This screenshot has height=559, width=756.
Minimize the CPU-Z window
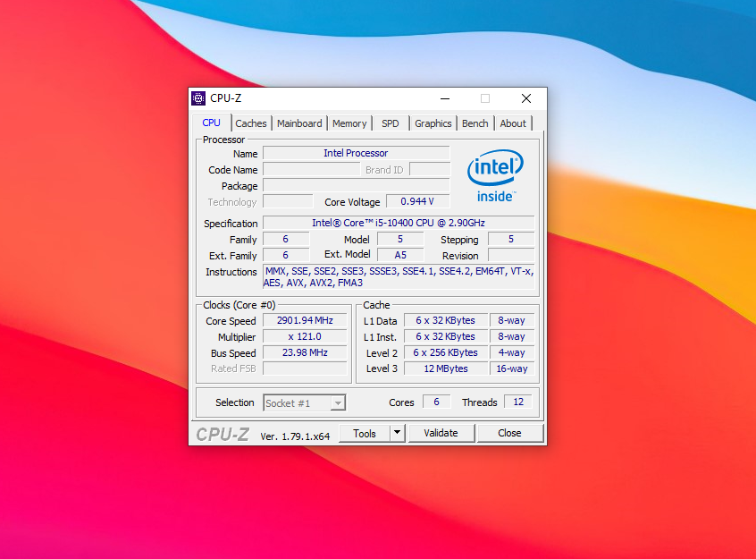click(x=445, y=98)
